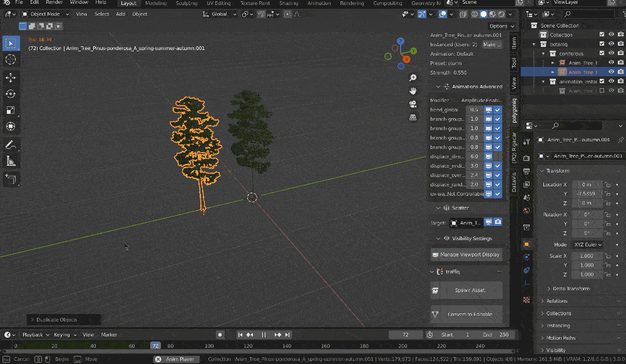Click the Spawn Asset button

pos(466,290)
